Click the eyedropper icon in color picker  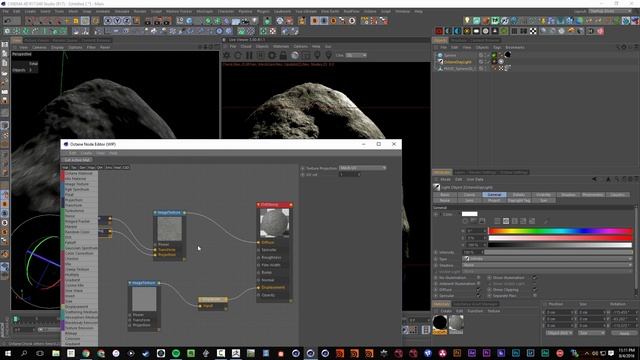[x=546, y=221]
